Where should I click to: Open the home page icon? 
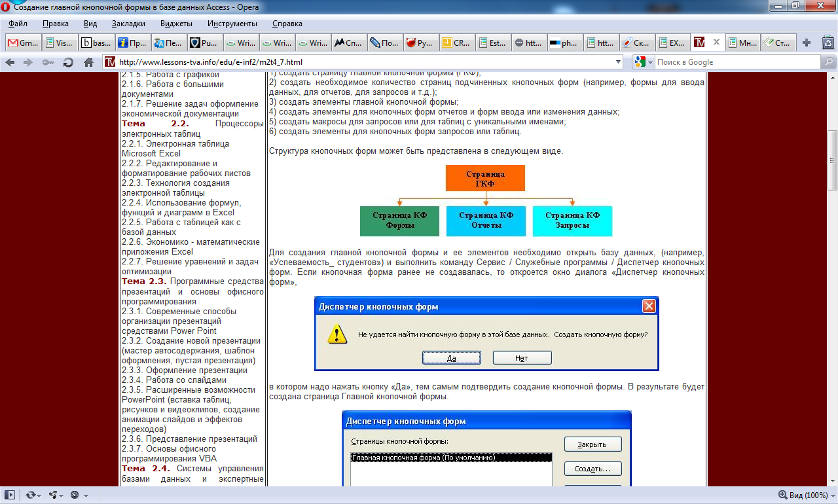coord(88,62)
